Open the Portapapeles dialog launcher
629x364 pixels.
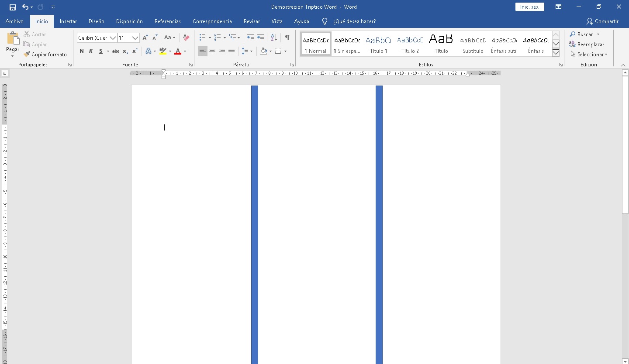click(69, 65)
